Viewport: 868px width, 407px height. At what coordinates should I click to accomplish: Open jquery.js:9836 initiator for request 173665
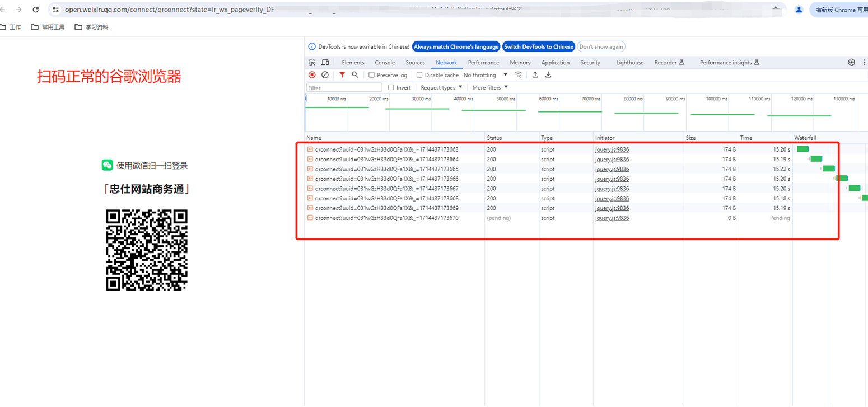[612, 169]
